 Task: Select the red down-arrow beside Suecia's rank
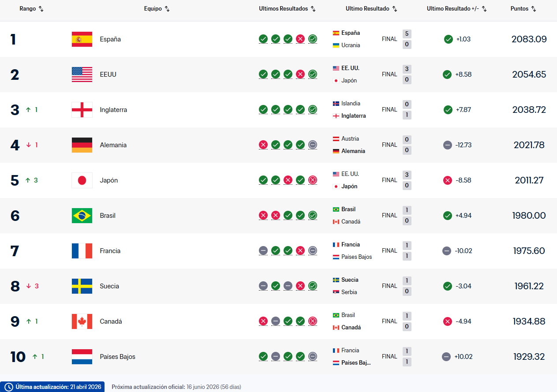pos(28,286)
